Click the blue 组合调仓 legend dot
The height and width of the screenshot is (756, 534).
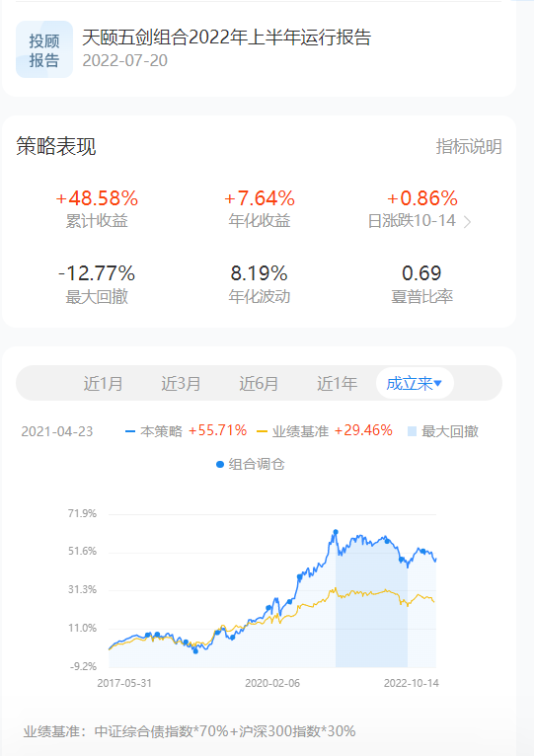coord(220,464)
